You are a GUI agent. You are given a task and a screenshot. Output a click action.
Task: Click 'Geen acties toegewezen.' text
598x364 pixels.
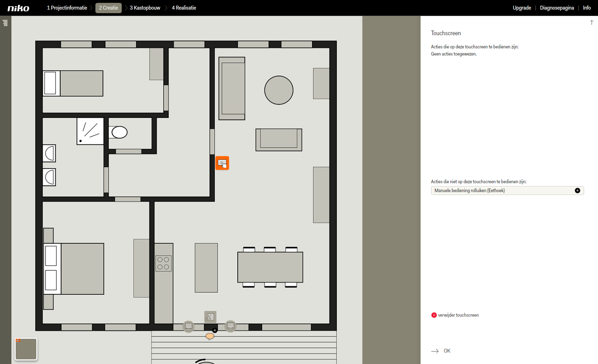coord(453,54)
